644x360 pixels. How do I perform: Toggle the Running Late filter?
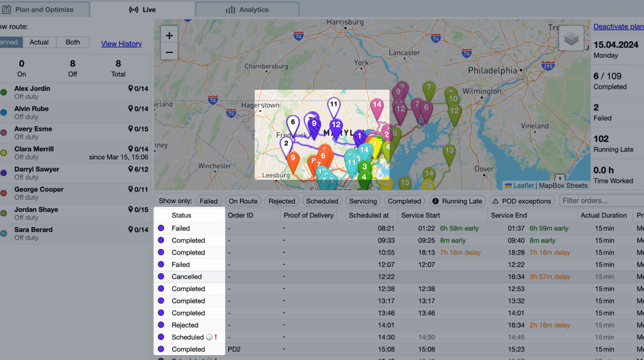pyautogui.click(x=457, y=201)
